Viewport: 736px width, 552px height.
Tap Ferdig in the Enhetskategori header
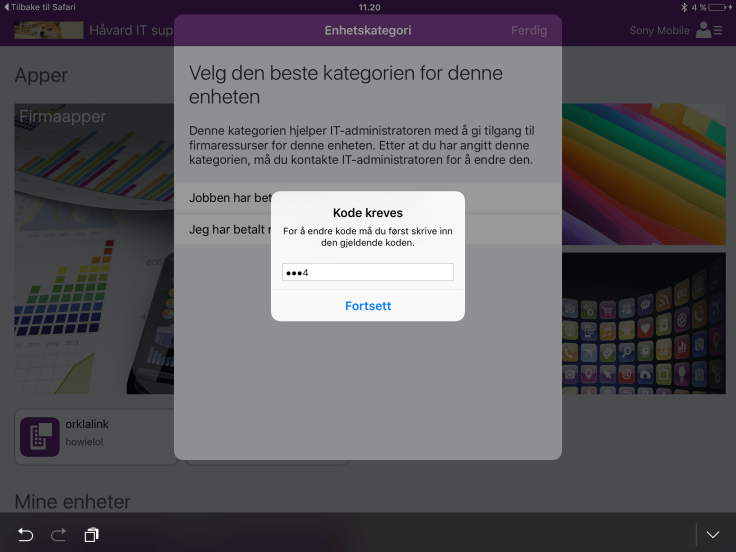[x=528, y=30]
